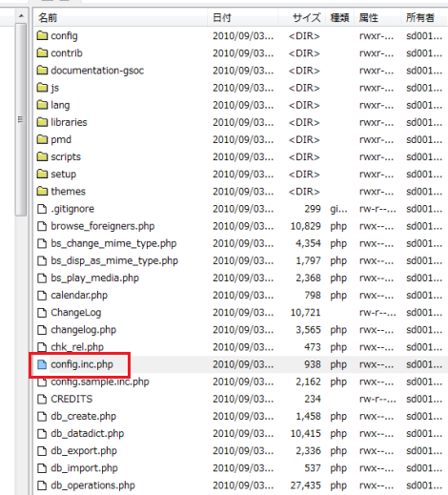Image resolution: width=448 pixels, height=495 pixels.
Task: Click size value 938 of config.inc.php
Action: [313, 364]
